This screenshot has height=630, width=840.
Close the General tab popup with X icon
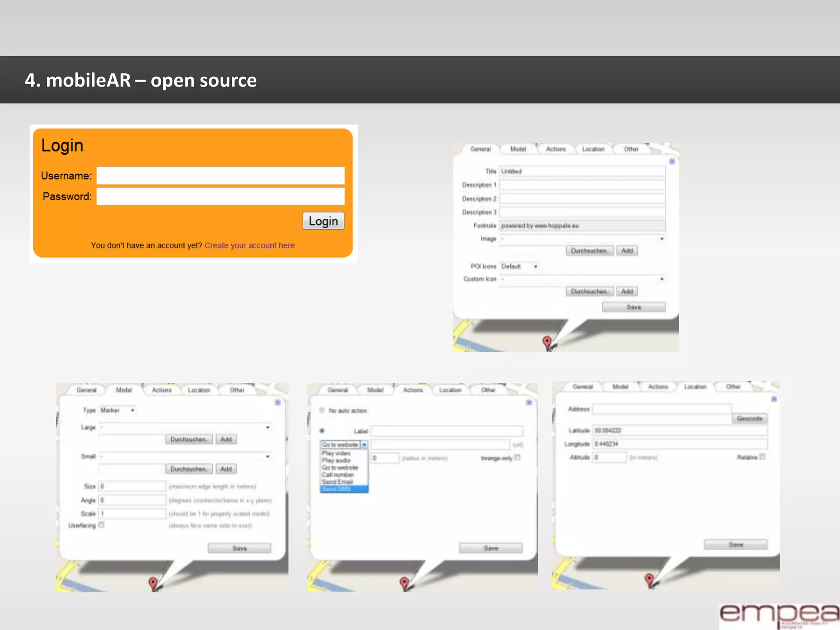tap(672, 162)
